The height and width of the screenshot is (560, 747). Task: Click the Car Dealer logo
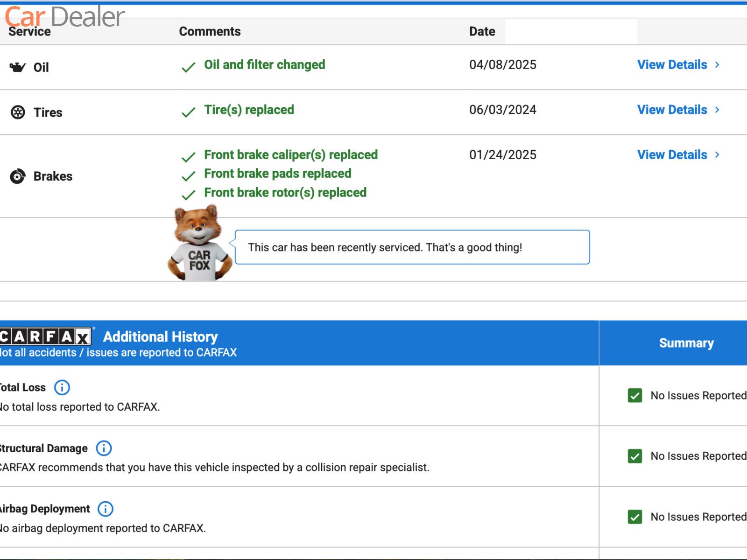click(x=64, y=16)
